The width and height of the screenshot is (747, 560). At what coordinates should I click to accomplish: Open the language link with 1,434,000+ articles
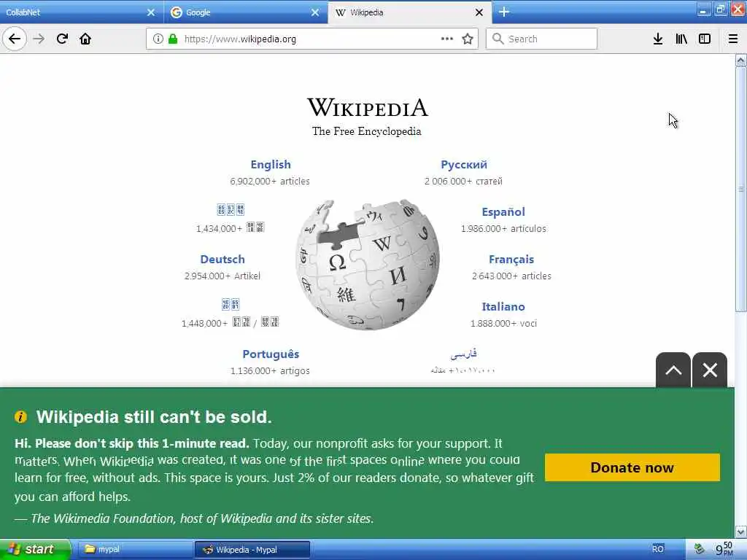[231, 209]
